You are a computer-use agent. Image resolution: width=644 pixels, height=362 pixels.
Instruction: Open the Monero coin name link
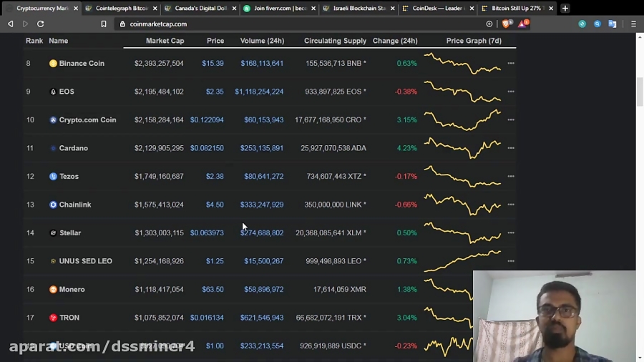[x=72, y=289]
